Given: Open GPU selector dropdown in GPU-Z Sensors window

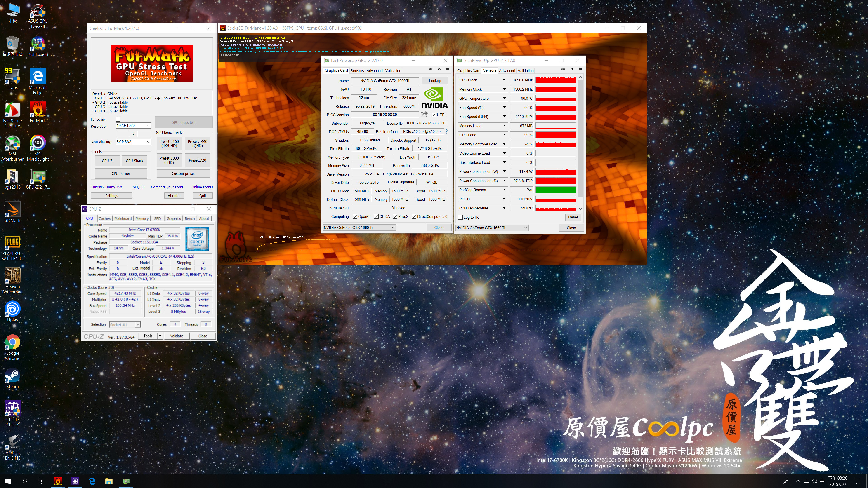Looking at the screenshot, I should pos(492,228).
